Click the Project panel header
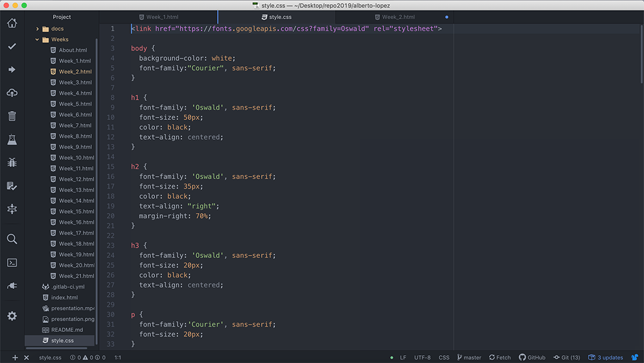This screenshot has width=644, height=363. click(x=61, y=17)
